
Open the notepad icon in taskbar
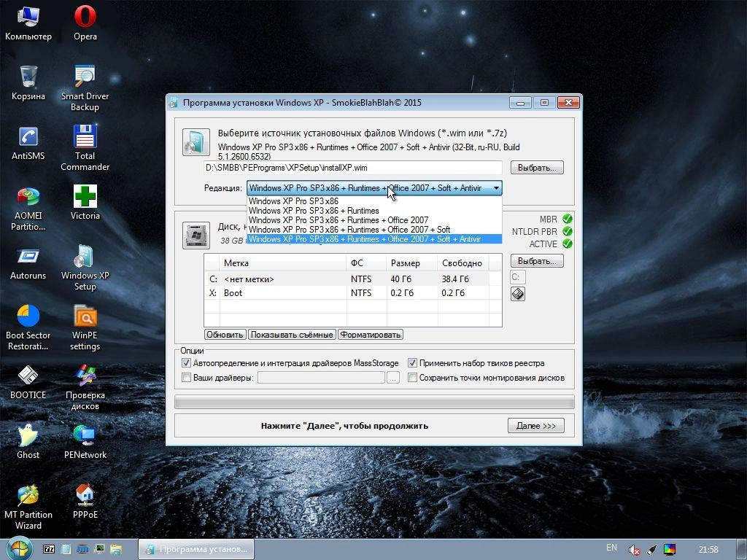pyautogui.click(x=66, y=549)
